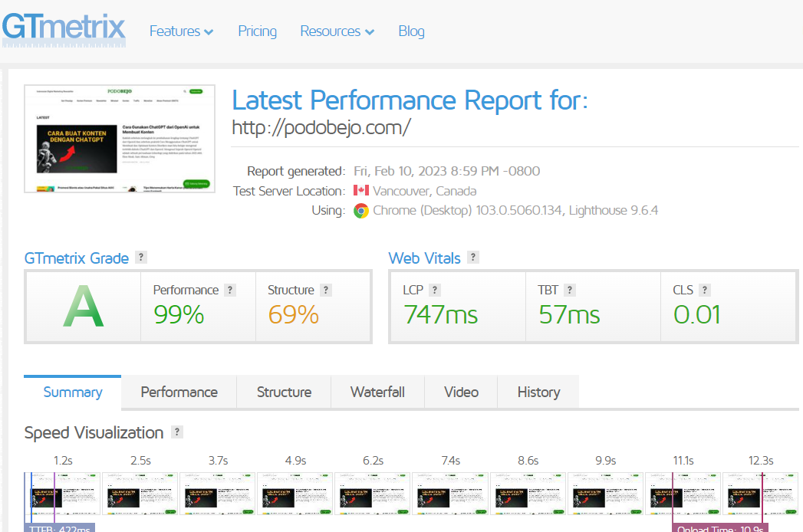The width and height of the screenshot is (803, 532).
Task: Open the Waterfall tab
Action: tap(377, 392)
